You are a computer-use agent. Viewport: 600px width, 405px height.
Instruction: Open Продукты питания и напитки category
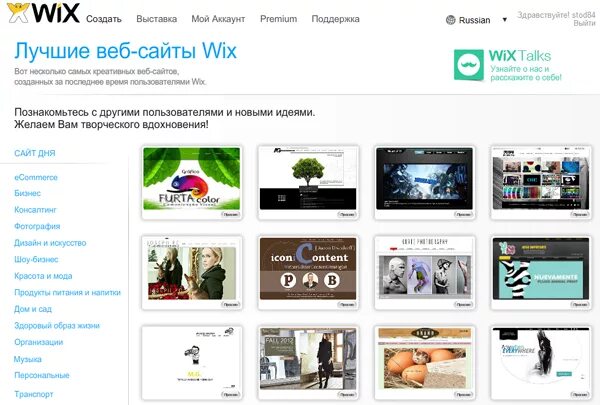68,292
